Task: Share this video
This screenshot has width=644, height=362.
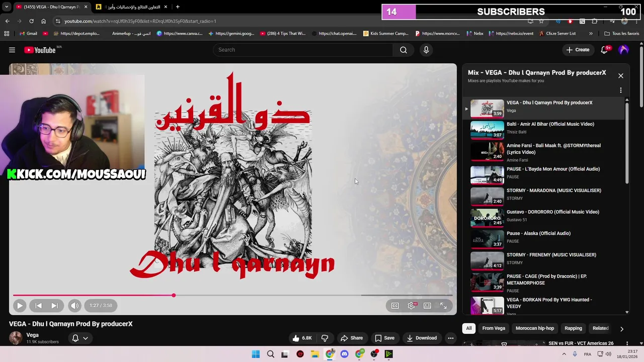Action: [351, 338]
